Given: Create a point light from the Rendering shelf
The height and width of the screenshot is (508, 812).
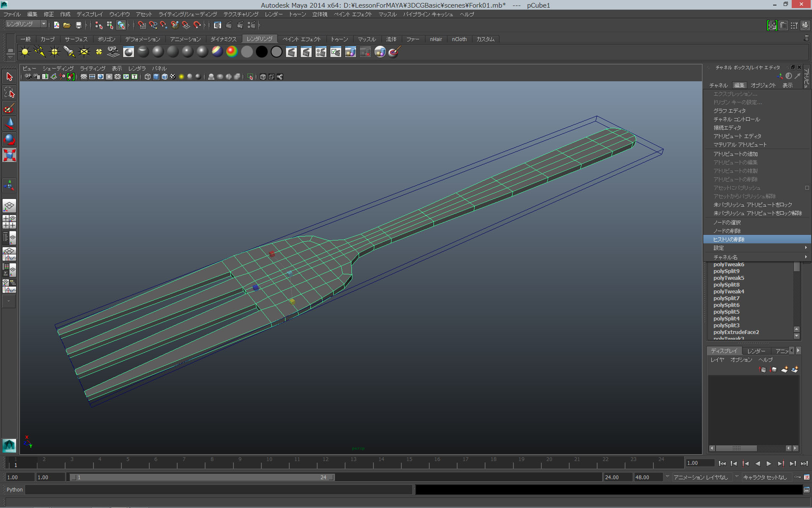Looking at the screenshot, I should [54, 52].
